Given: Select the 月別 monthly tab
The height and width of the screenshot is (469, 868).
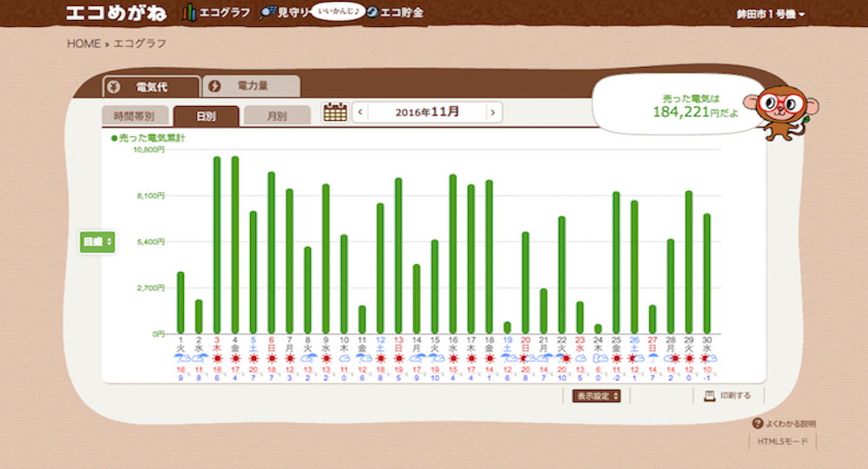Looking at the screenshot, I should 277,116.
